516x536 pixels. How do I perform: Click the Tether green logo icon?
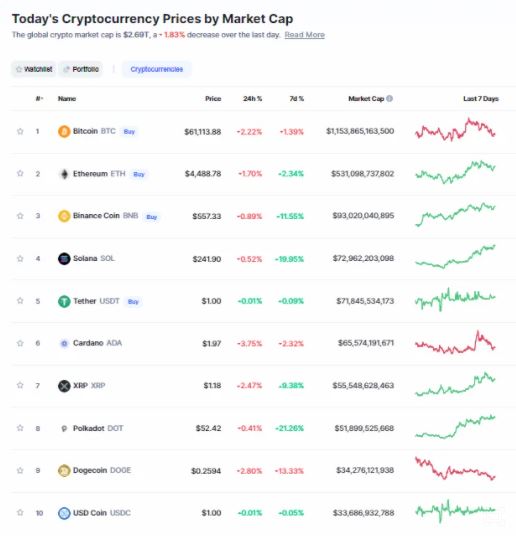[64, 301]
